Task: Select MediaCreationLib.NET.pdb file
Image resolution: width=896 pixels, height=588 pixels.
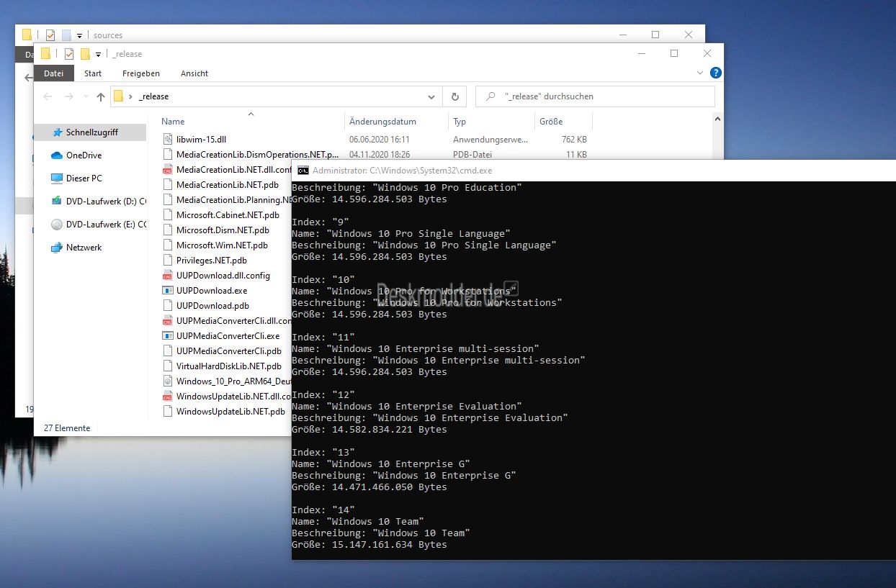Action: pyautogui.click(x=228, y=185)
